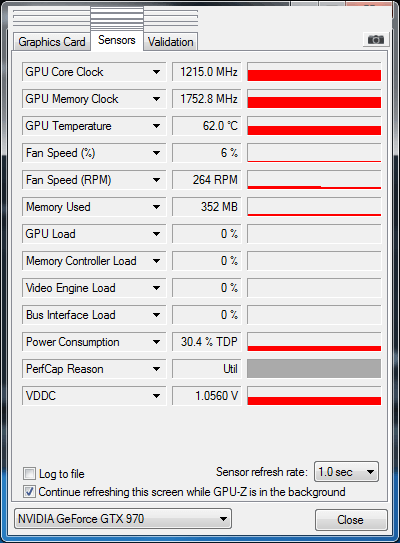Select the NVIDIA GeForce GTX 970 device dropdown
The height and width of the screenshot is (543, 400).
tap(123, 518)
